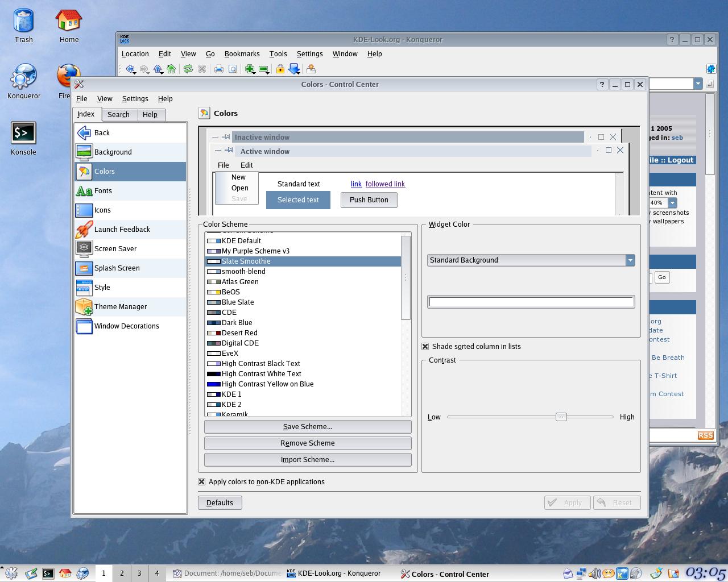Click Konqueror toolbar up arrow
Viewport: 728px width, 582px height.
point(158,69)
